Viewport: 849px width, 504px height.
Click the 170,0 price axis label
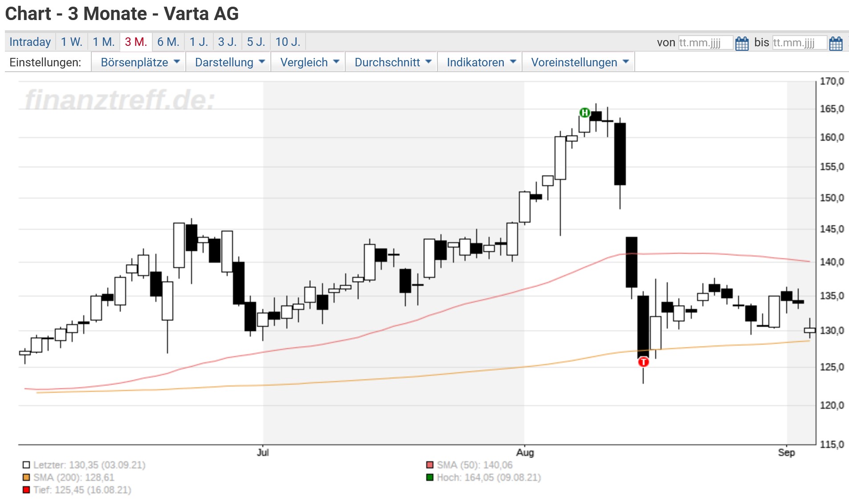coord(832,81)
